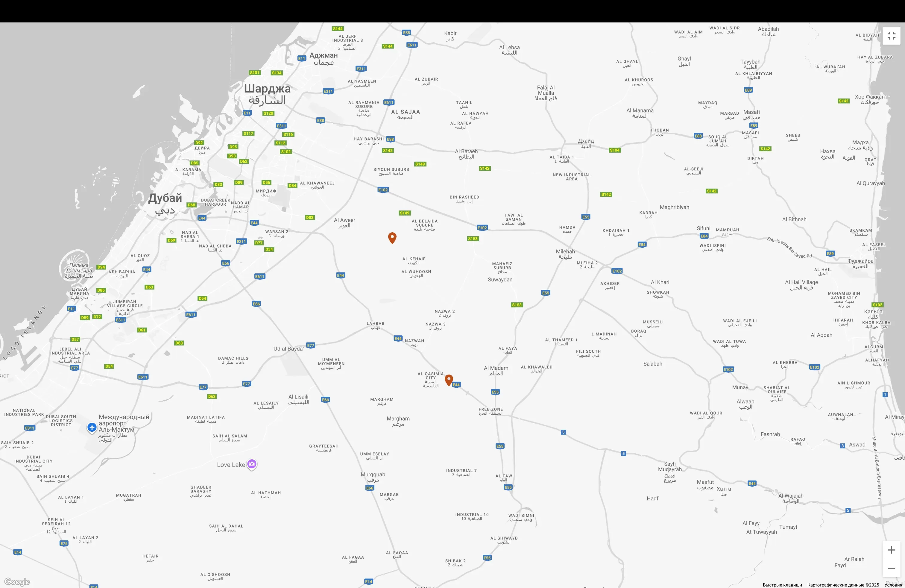Click the Хатта town label
The height and width of the screenshot is (588, 905).
pyautogui.click(x=723, y=489)
